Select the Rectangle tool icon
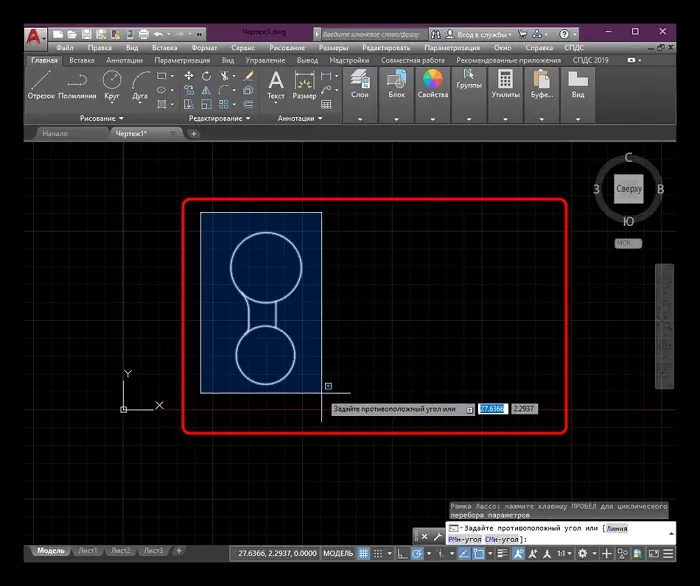 (x=162, y=76)
